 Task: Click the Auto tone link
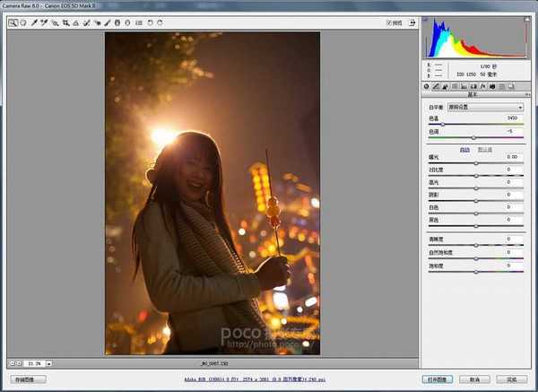point(464,149)
